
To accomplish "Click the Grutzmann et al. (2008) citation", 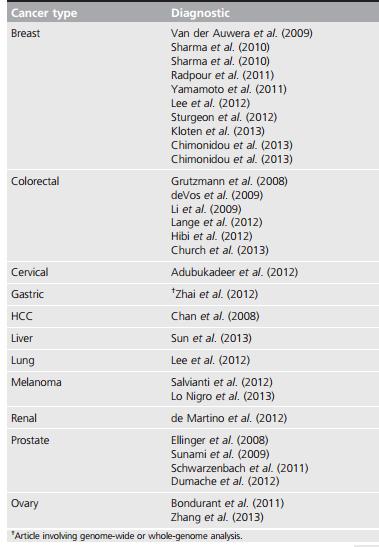I will pos(229,181).
